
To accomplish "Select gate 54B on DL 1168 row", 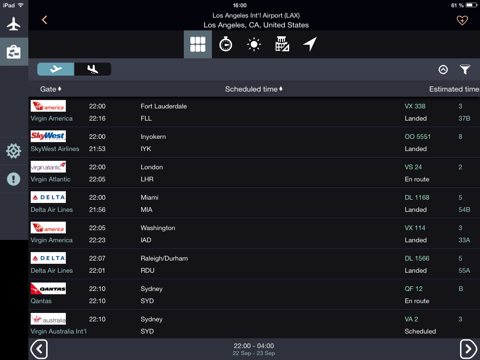I will pos(464,210).
